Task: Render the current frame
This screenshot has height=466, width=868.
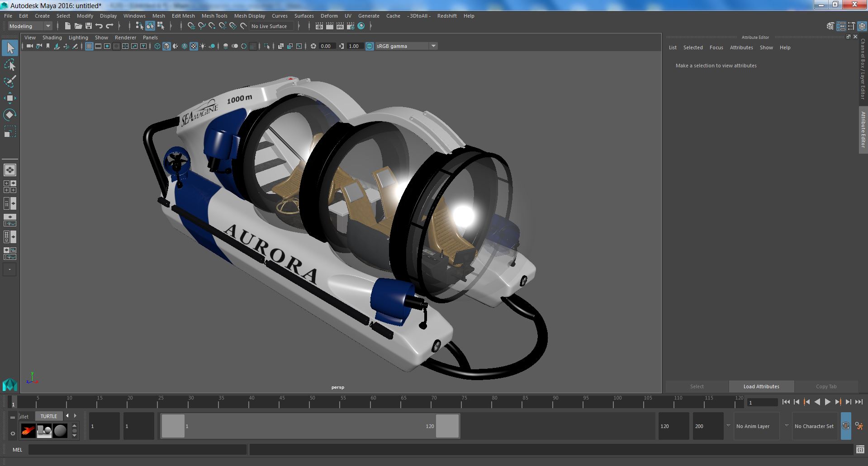Action: (330, 26)
